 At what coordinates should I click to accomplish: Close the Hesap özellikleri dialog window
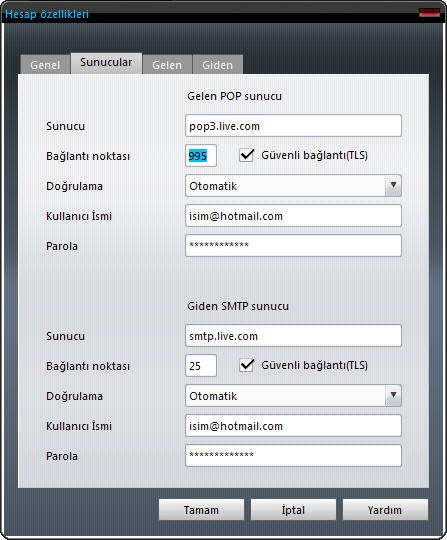point(429,13)
